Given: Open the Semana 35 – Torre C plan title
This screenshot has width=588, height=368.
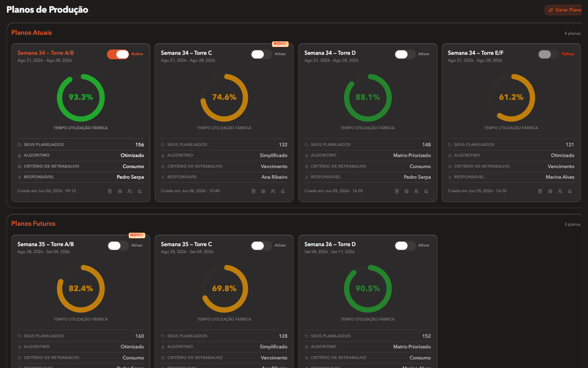Looking at the screenshot, I should click(187, 244).
